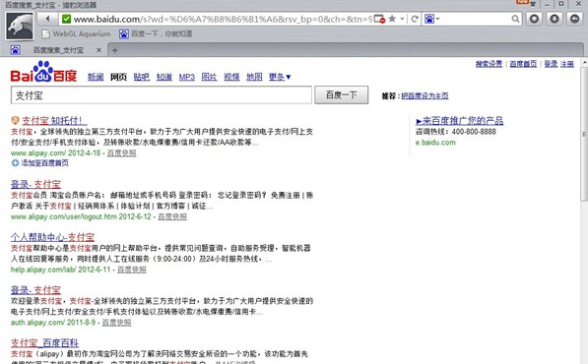Click the scrollbar up arrow

[x=584, y=62]
